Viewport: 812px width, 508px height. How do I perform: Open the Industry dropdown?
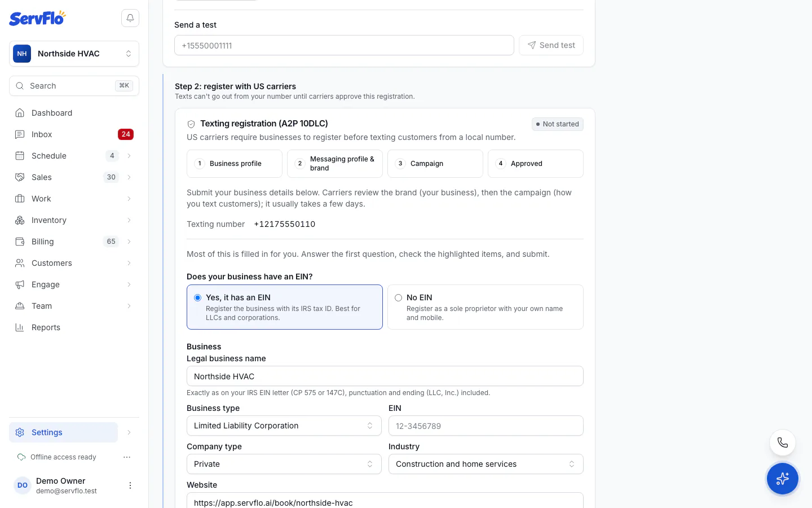(x=486, y=464)
